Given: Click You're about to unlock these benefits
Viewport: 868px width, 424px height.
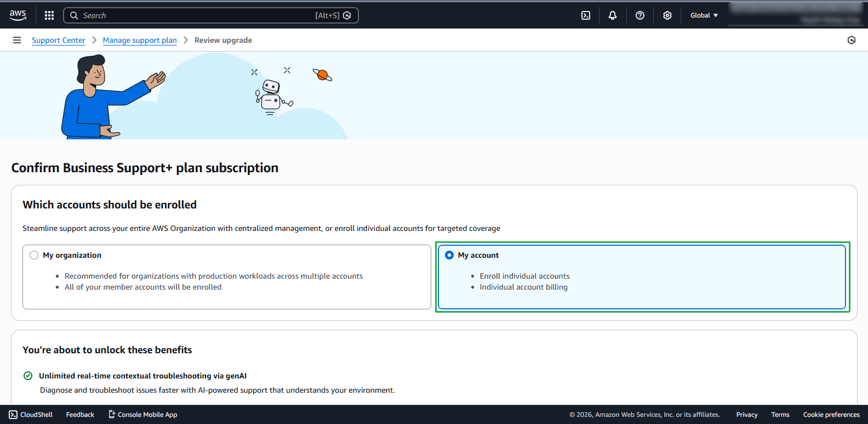Looking at the screenshot, I should click(107, 350).
